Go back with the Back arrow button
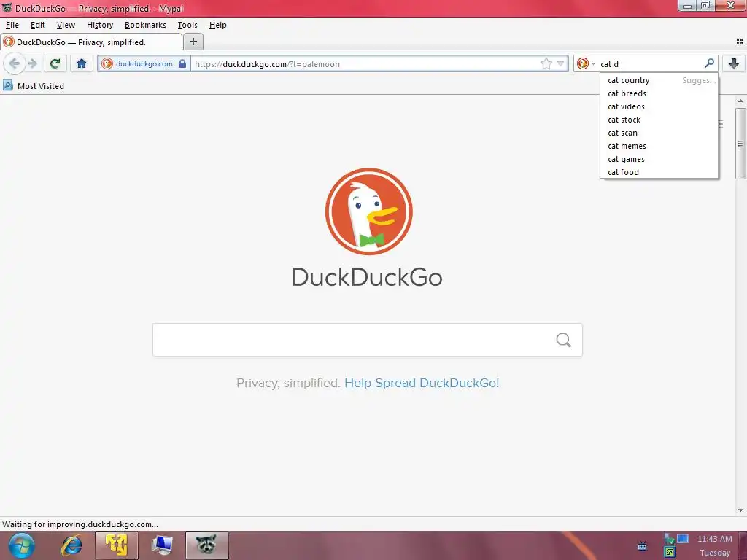 (x=15, y=63)
